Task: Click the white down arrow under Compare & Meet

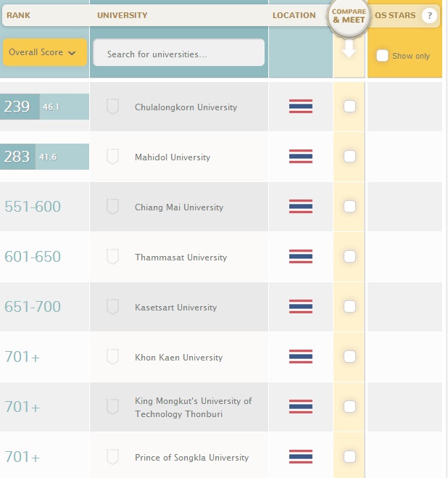Action: pos(349,50)
